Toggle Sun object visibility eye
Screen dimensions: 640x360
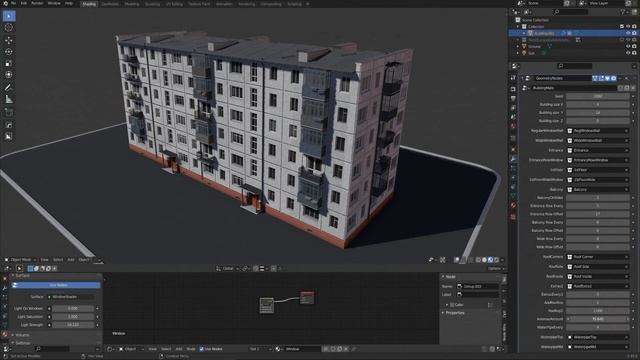click(x=628, y=53)
